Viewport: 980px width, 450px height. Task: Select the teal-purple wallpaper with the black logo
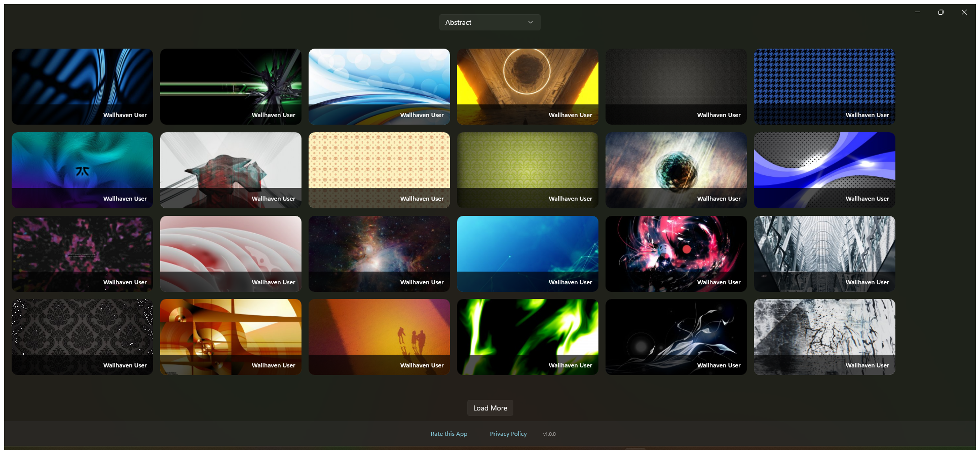coord(82,170)
